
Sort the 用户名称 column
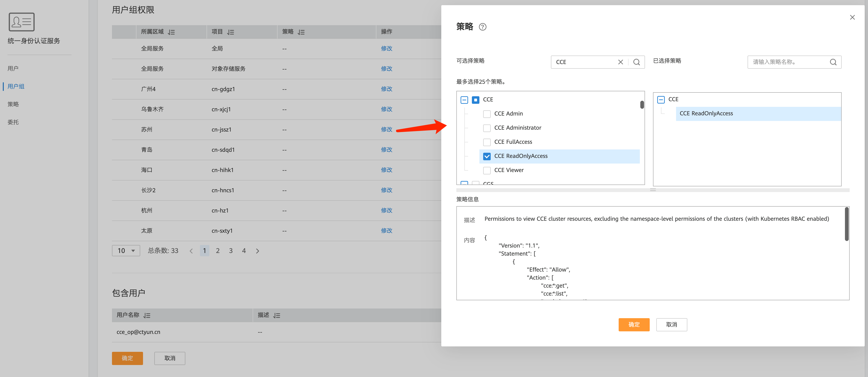(x=147, y=315)
